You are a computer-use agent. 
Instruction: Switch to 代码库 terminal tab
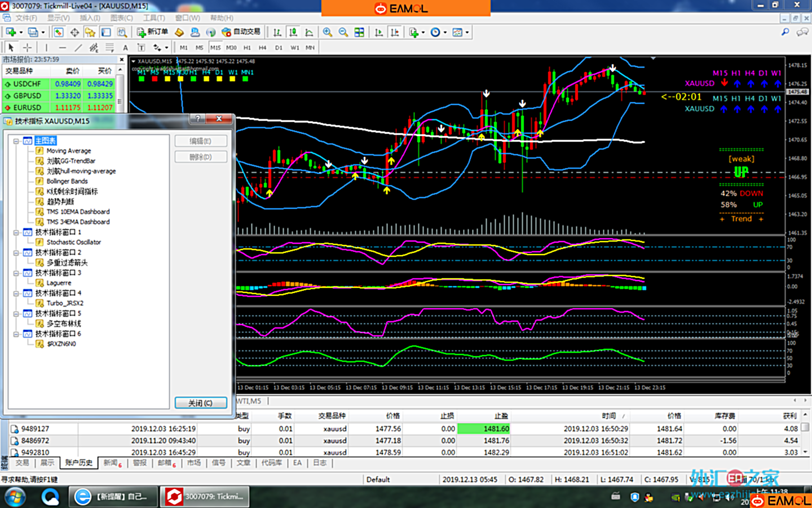271,463
